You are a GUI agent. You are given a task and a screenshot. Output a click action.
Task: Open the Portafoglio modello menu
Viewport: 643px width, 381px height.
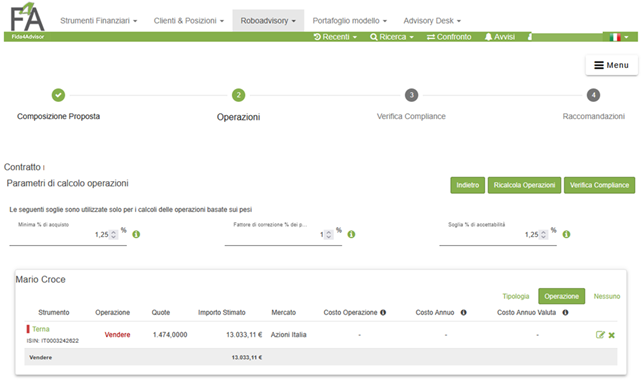click(x=349, y=21)
